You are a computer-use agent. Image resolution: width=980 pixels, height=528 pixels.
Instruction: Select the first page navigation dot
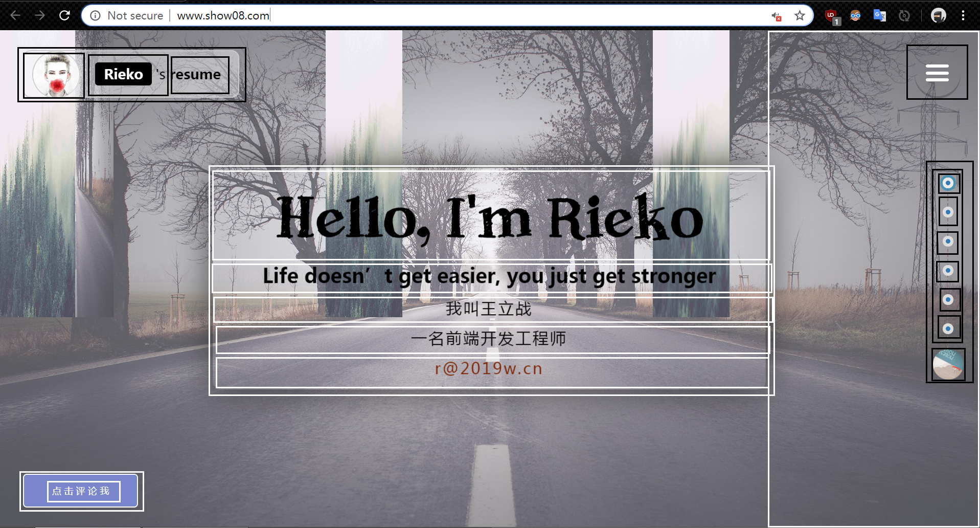(948, 183)
